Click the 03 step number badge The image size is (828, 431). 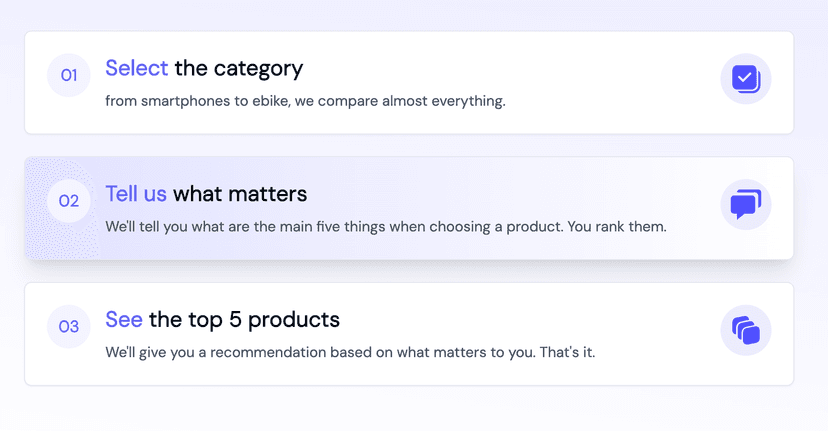[x=69, y=327]
